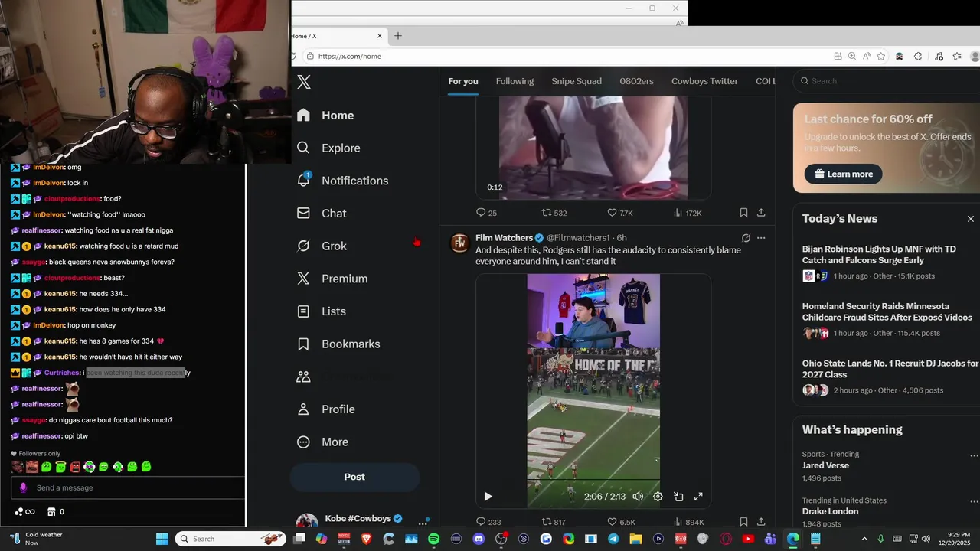Click the X search field

pos(888,81)
